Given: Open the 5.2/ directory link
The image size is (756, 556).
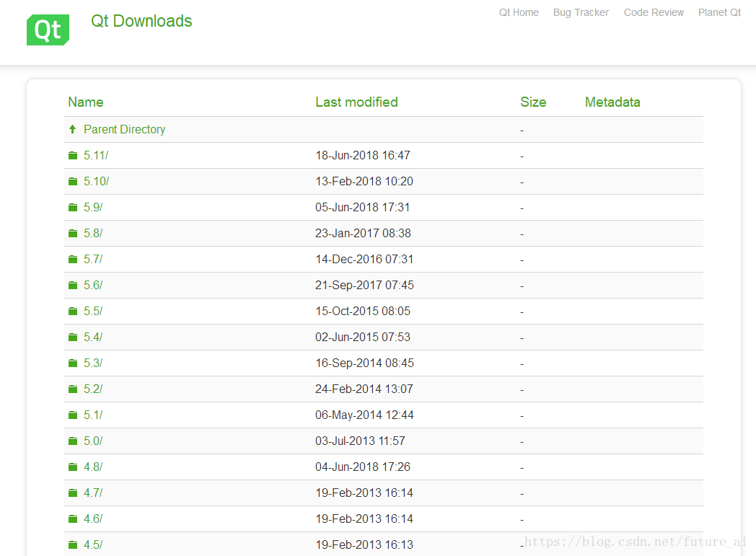Looking at the screenshot, I should tap(93, 389).
